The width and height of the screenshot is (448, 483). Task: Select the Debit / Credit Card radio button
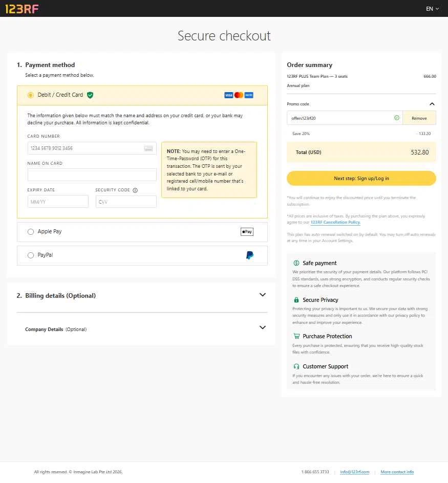click(x=31, y=95)
